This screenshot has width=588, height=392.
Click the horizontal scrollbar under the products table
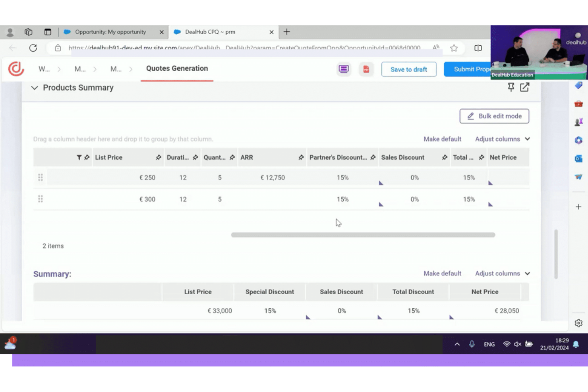pyautogui.click(x=363, y=235)
